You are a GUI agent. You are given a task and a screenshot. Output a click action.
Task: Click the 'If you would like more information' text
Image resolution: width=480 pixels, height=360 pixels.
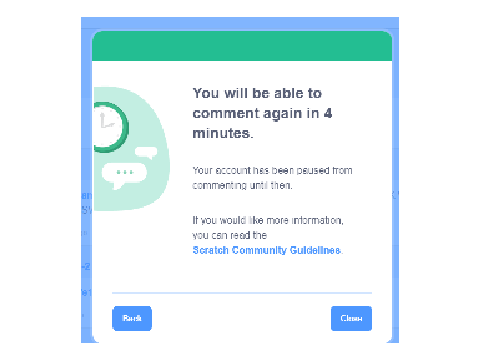(268, 220)
